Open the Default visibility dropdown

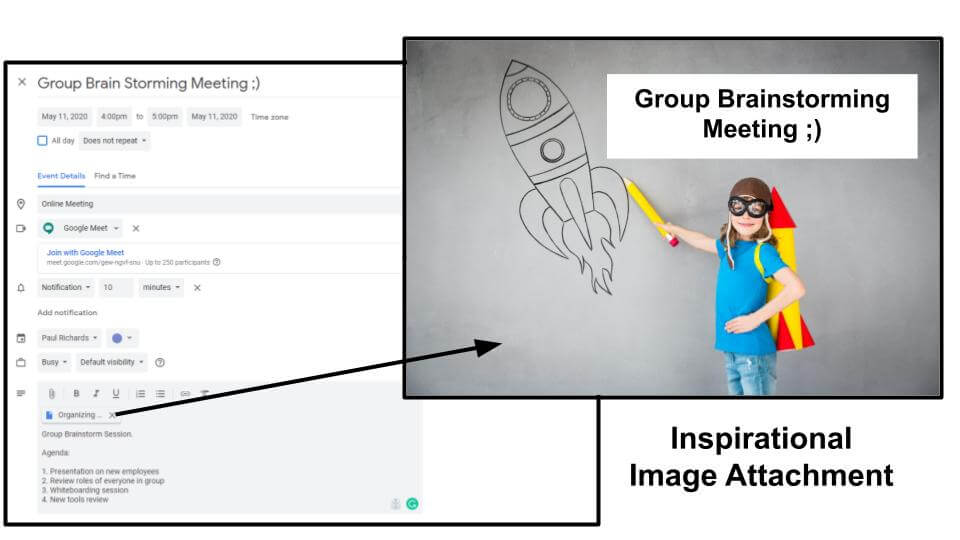tap(112, 362)
